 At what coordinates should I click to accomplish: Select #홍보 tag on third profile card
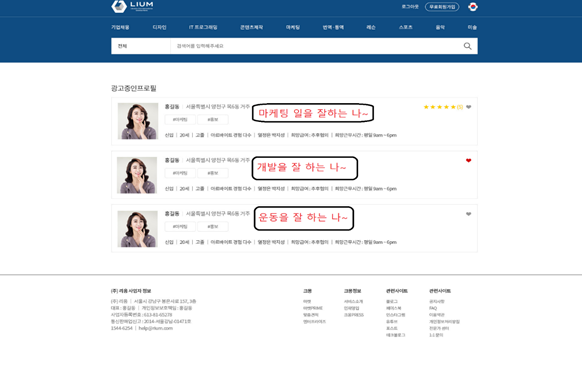pos(213,226)
